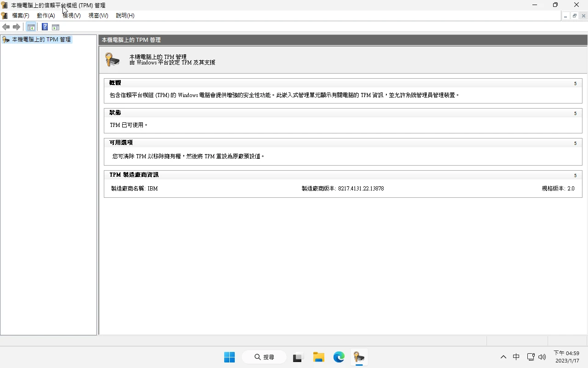Open help with the blue question mark icon
The image size is (588, 368).
click(45, 27)
